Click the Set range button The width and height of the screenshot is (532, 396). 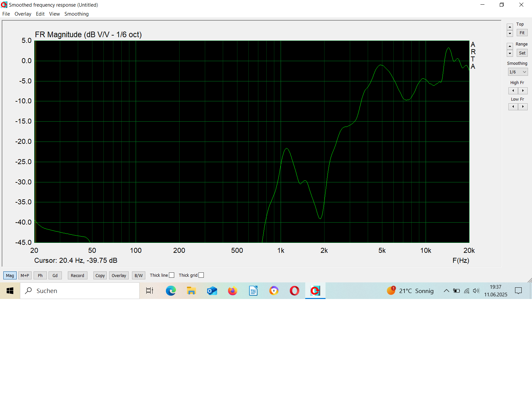(522, 53)
